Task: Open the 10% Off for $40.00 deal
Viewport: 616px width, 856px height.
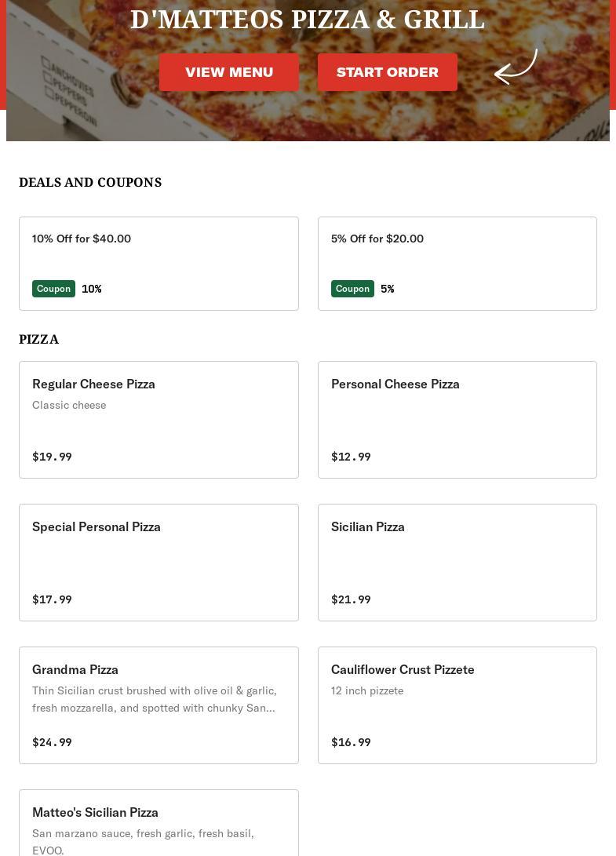Action: tap(159, 263)
